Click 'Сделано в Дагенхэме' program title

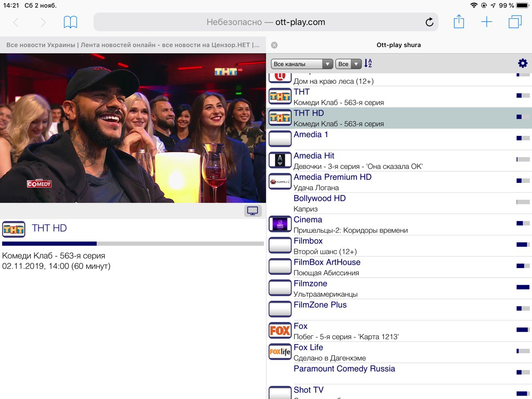coord(330,358)
